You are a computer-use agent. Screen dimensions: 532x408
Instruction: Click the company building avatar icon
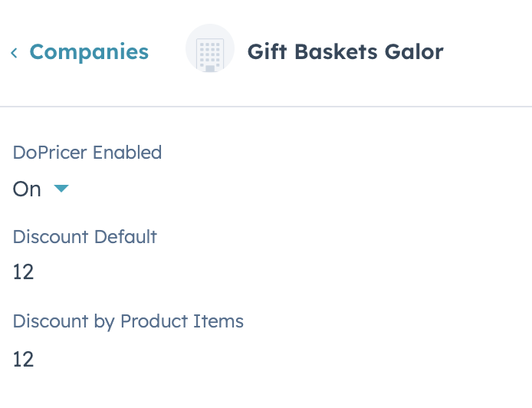click(x=210, y=48)
